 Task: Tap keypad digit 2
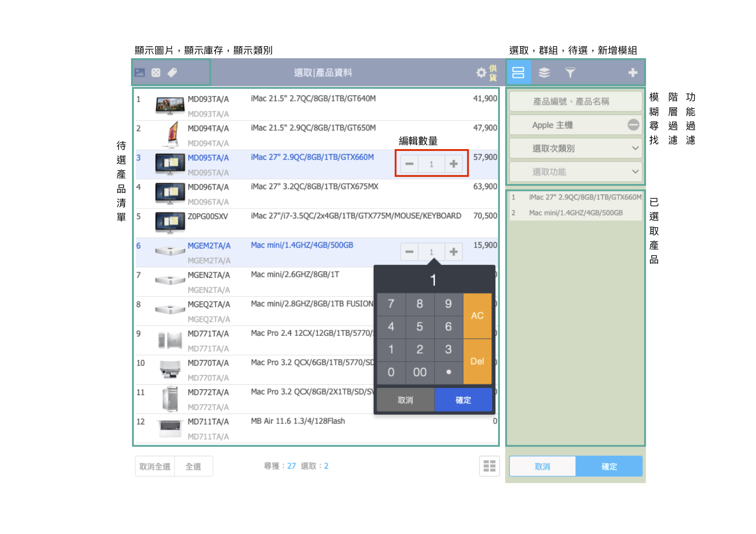[420, 350]
